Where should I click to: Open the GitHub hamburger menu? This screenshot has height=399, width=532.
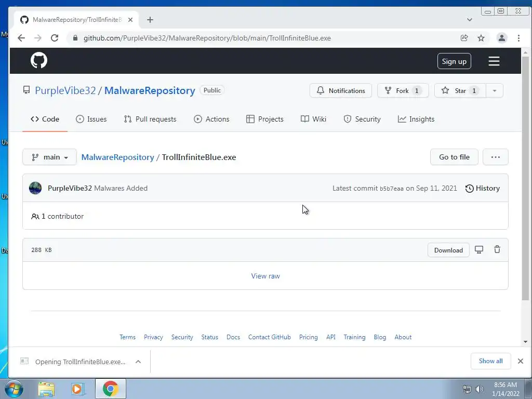click(494, 61)
